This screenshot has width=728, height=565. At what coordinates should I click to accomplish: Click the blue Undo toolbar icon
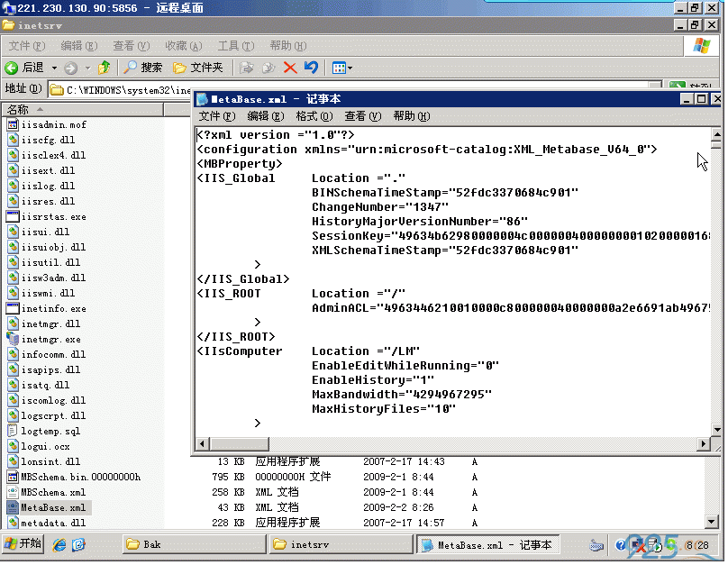click(x=311, y=68)
